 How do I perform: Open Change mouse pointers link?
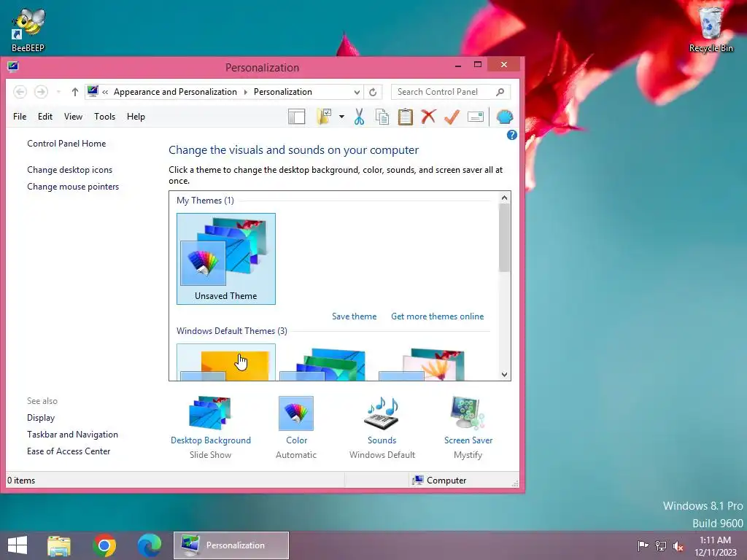pos(73,187)
